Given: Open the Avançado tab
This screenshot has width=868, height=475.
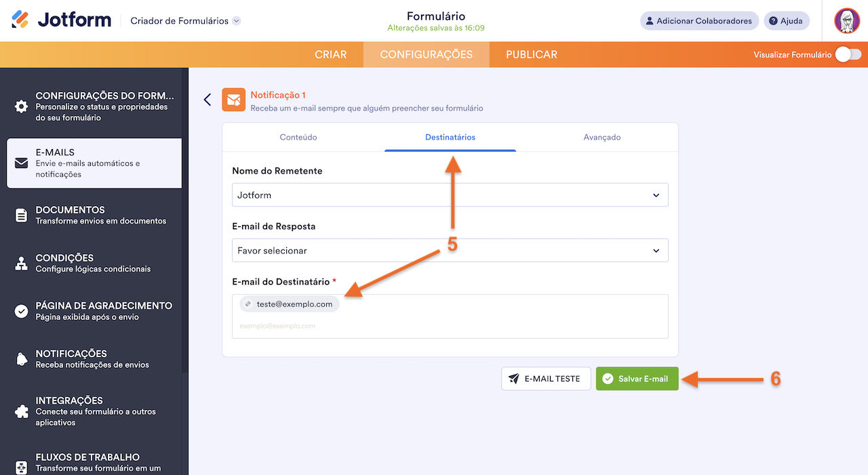Looking at the screenshot, I should coord(602,136).
